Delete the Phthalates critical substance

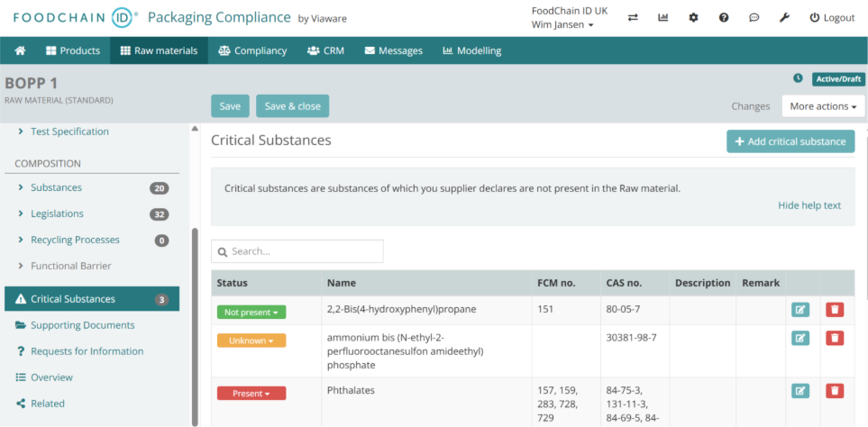835,390
